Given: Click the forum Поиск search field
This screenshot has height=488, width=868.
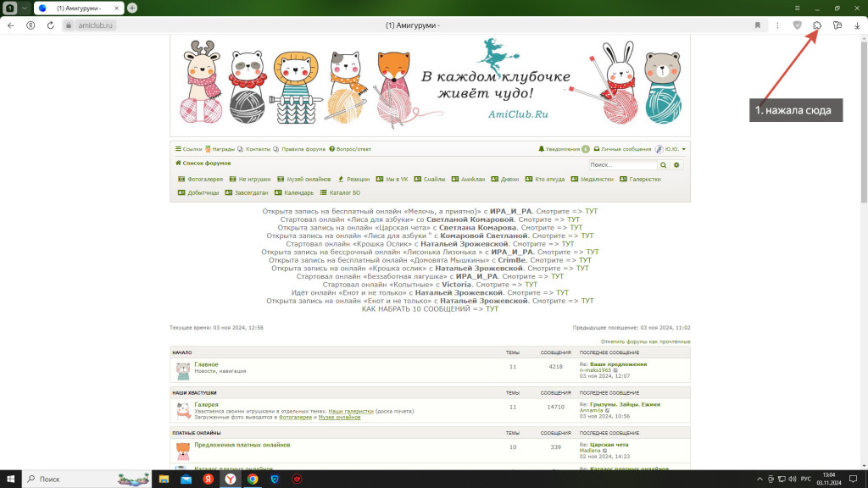Looking at the screenshot, I should tap(622, 165).
